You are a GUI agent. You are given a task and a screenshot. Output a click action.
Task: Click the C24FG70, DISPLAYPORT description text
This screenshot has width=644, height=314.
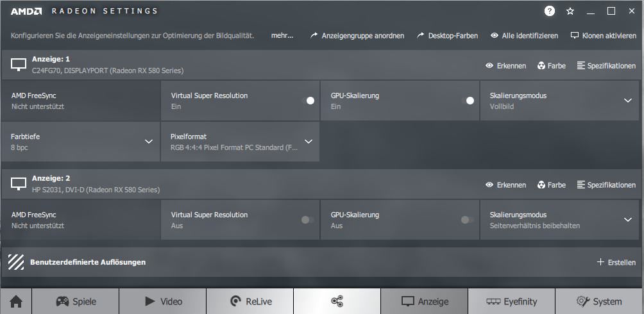[108, 70]
